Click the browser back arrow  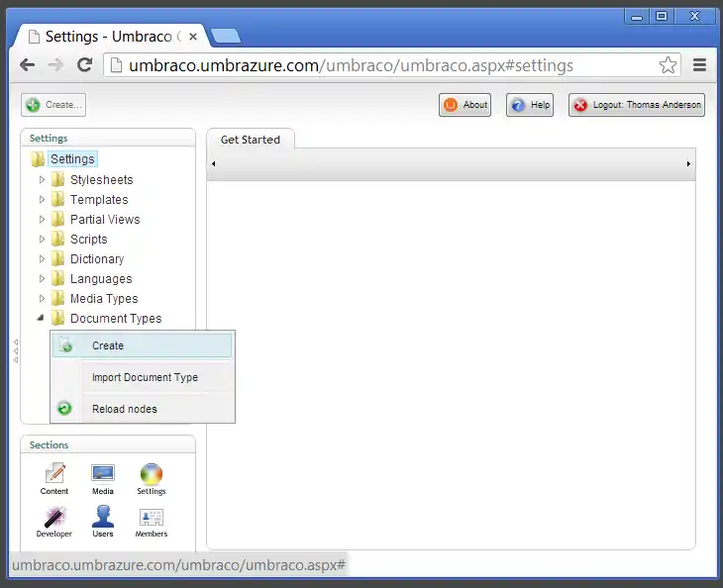coord(27,65)
